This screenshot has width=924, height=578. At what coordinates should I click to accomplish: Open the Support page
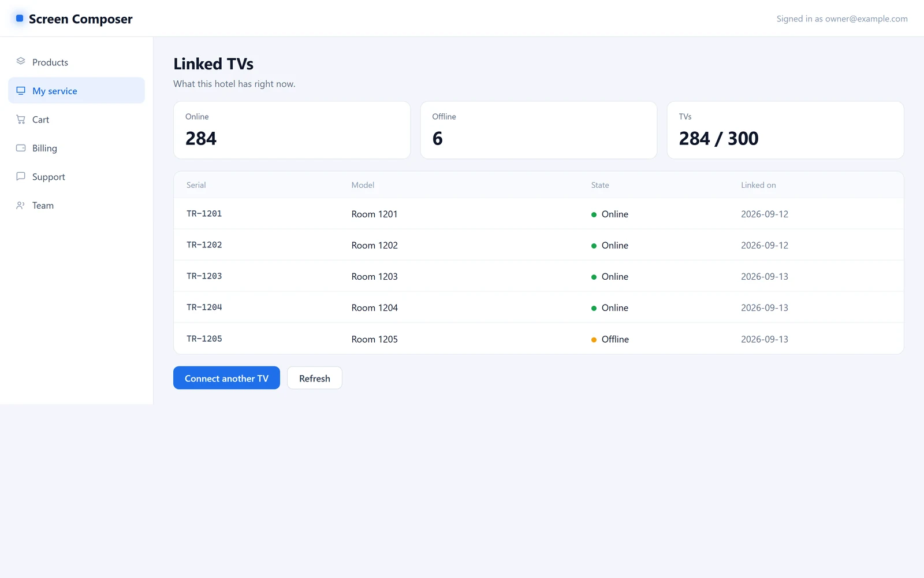pos(76,177)
